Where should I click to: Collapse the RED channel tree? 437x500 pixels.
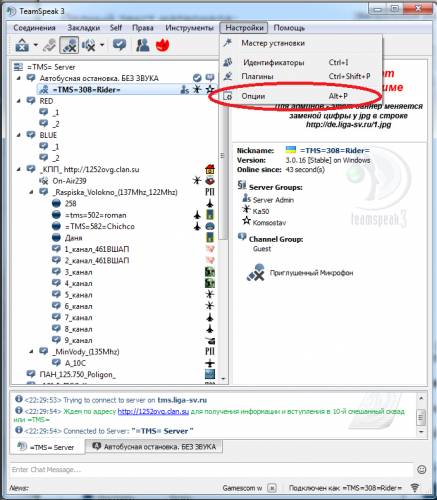coord(19,101)
